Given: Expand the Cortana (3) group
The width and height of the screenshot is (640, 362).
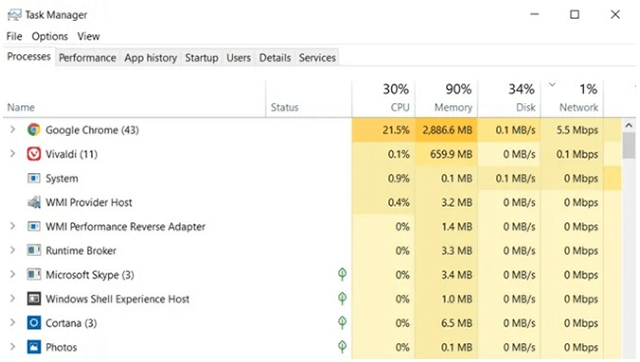Looking at the screenshot, I should click(x=13, y=323).
